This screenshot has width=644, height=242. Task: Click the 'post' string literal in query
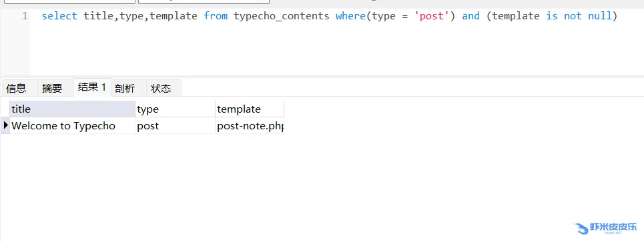click(431, 16)
